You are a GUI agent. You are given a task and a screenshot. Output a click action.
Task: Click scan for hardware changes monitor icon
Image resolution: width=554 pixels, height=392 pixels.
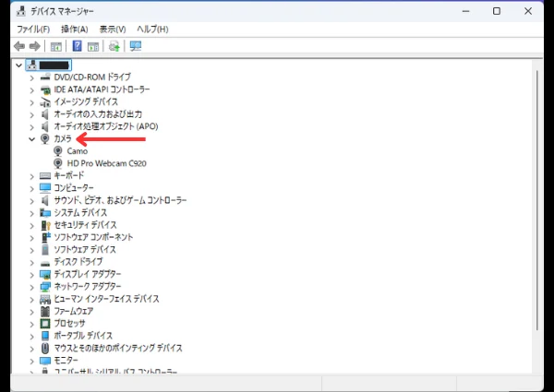tap(136, 46)
